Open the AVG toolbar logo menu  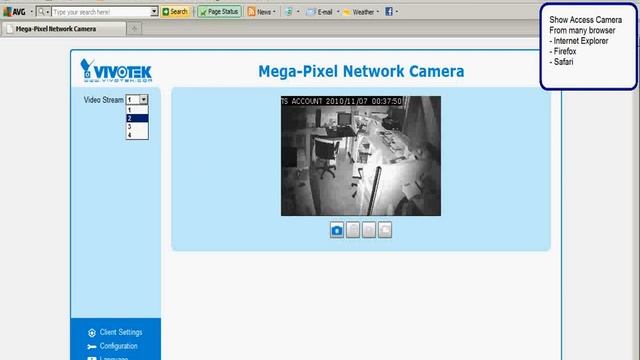pos(14,12)
